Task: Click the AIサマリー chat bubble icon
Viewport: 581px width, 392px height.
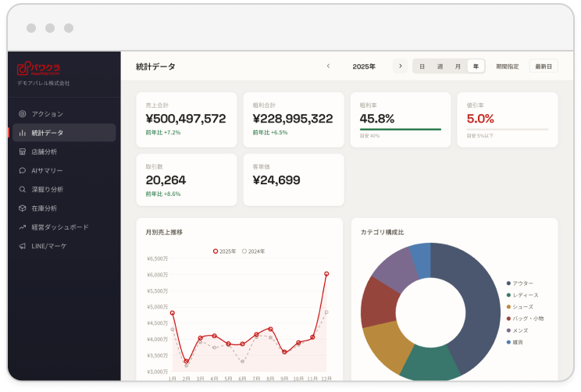Action: pyautogui.click(x=22, y=170)
